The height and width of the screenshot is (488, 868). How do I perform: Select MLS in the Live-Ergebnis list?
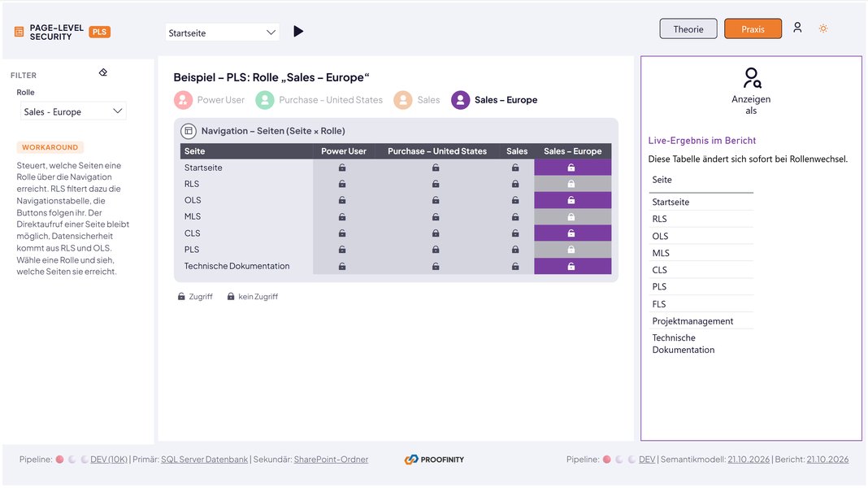click(x=661, y=253)
